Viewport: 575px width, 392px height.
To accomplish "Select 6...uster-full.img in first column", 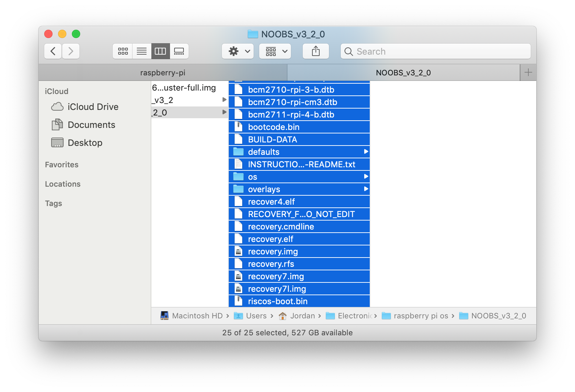I will click(189, 88).
